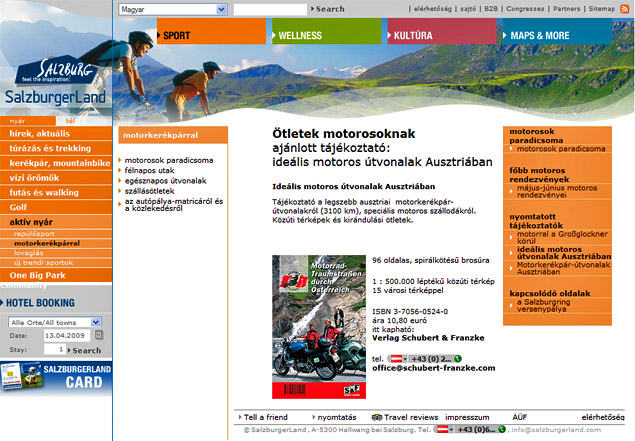Open the RSS feed icon

[624, 9]
